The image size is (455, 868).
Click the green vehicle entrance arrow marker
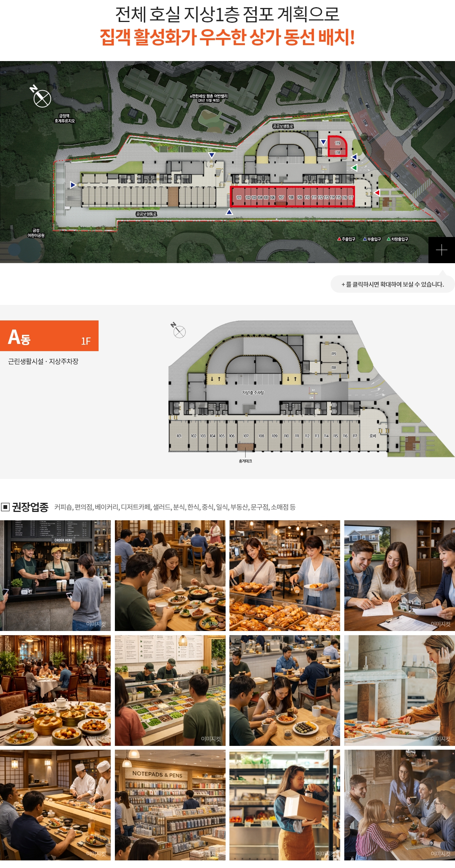(354, 168)
